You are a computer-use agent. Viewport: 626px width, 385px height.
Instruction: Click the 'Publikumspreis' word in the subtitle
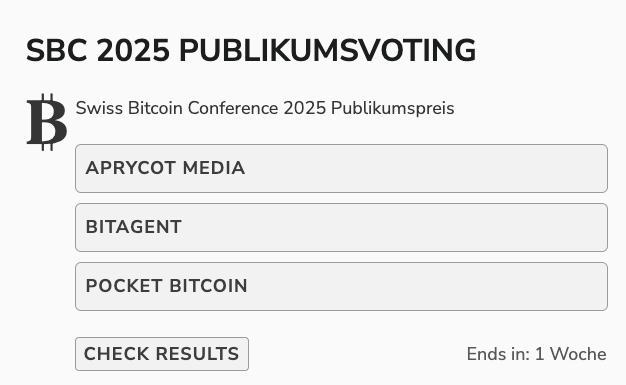(393, 109)
